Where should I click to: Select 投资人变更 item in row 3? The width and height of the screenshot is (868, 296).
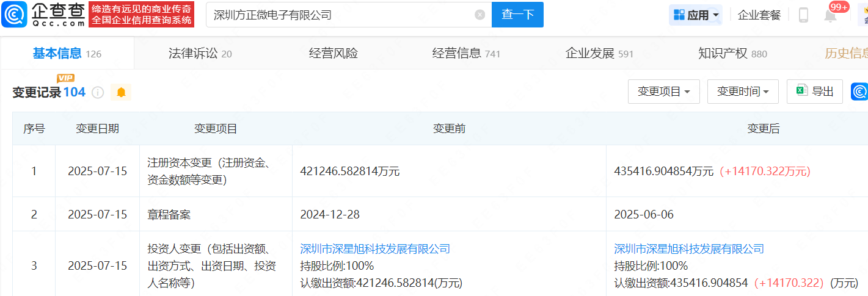tap(212, 265)
